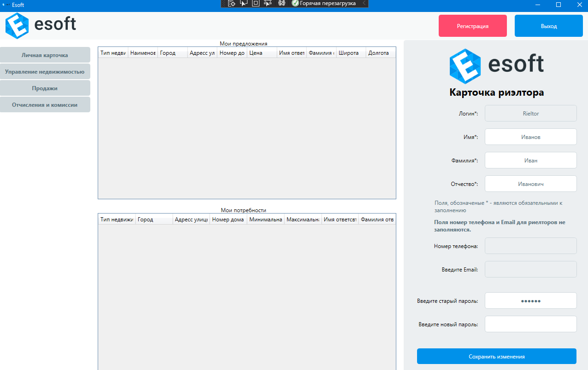Activate the widget select cursor tool
The width and height of the screenshot is (588, 370).
(244, 4)
